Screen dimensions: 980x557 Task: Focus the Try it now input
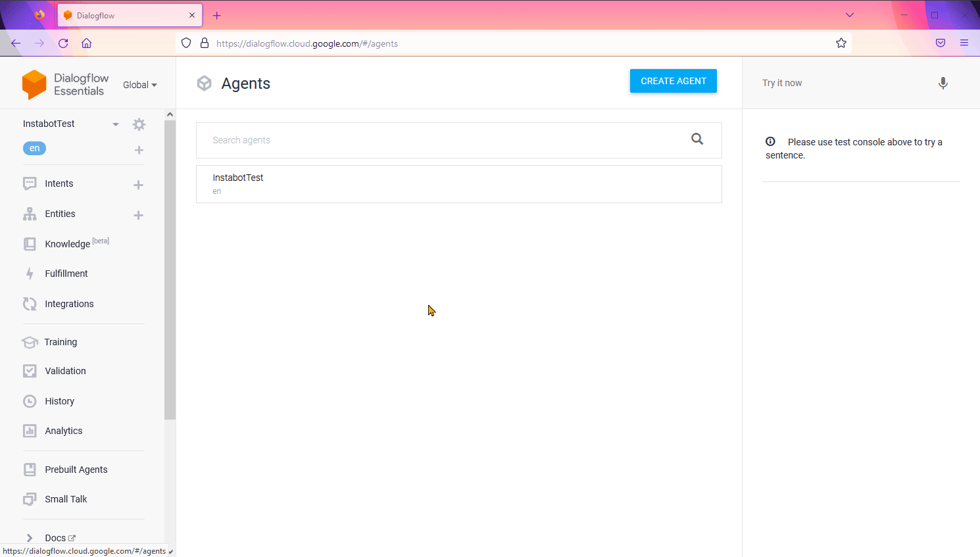(x=845, y=83)
